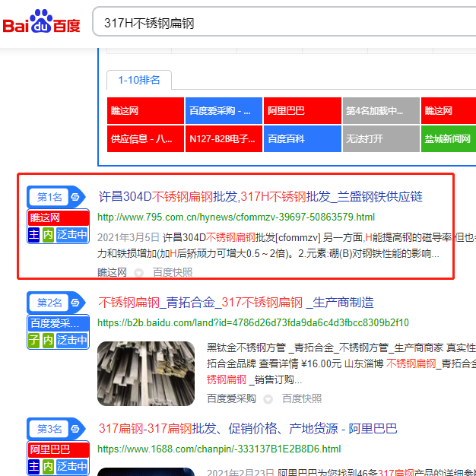This screenshot has height=476, width=476.
Task: Expand the dropdown arrow next to 百度爱采购 source
Action: pyautogui.click(x=268, y=399)
